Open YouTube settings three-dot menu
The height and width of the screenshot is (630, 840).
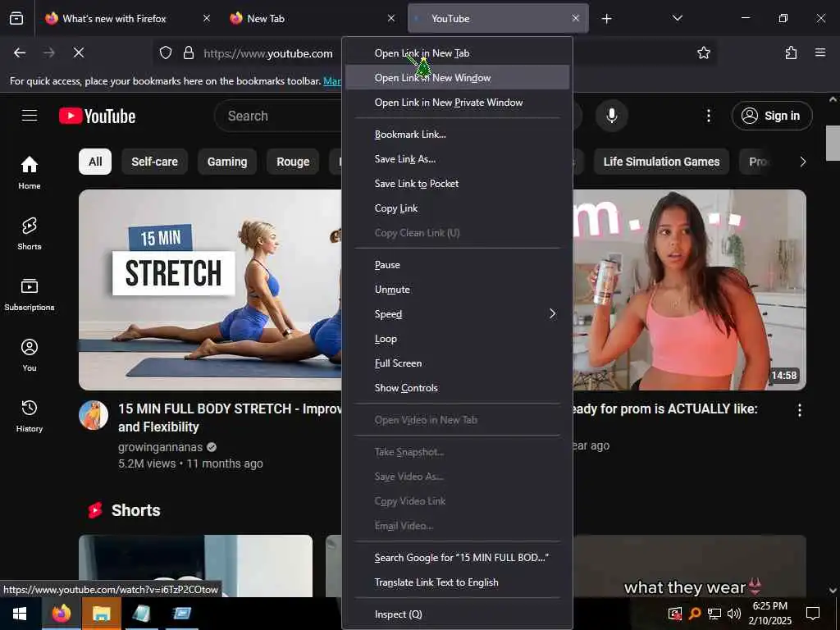click(x=708, y=116)
